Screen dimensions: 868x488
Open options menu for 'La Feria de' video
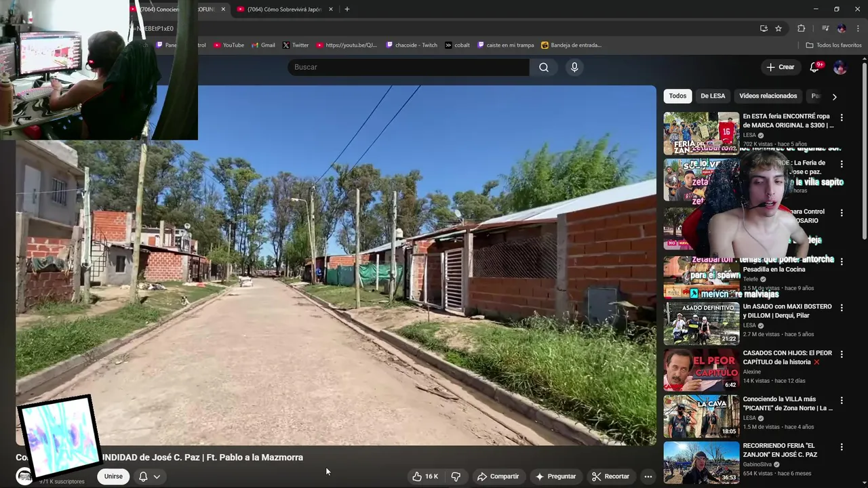pyautogui.click(x=842, y=164)
